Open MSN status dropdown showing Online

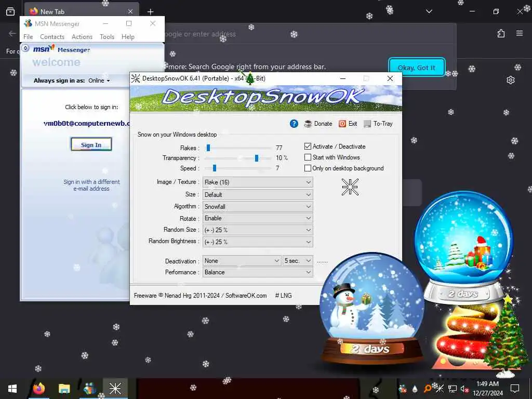point(99,81)
